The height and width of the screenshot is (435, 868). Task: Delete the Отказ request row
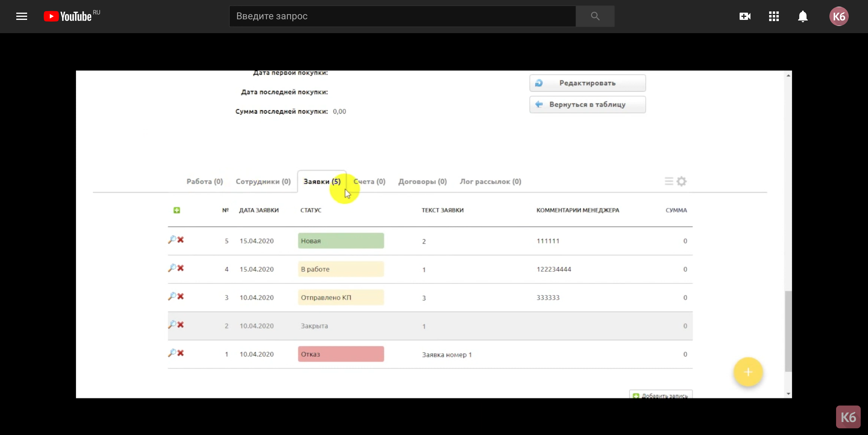(x=181, y=353)
